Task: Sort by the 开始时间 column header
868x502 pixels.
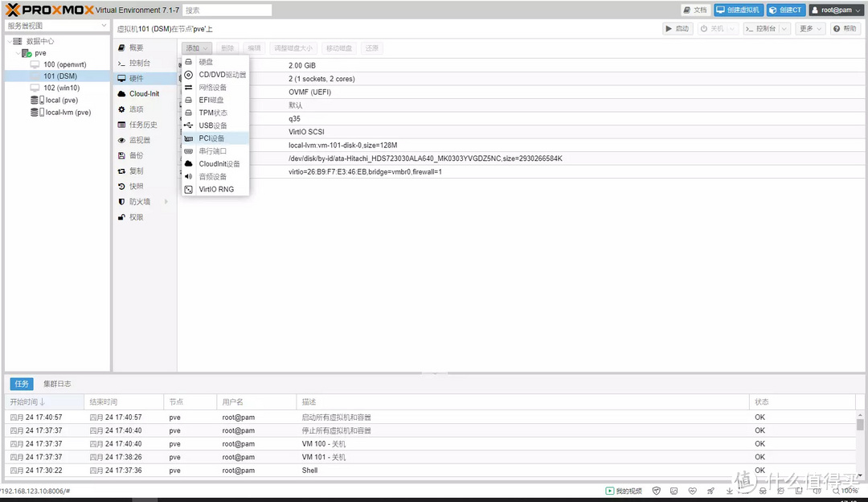Action: click(x=43, y=401)
